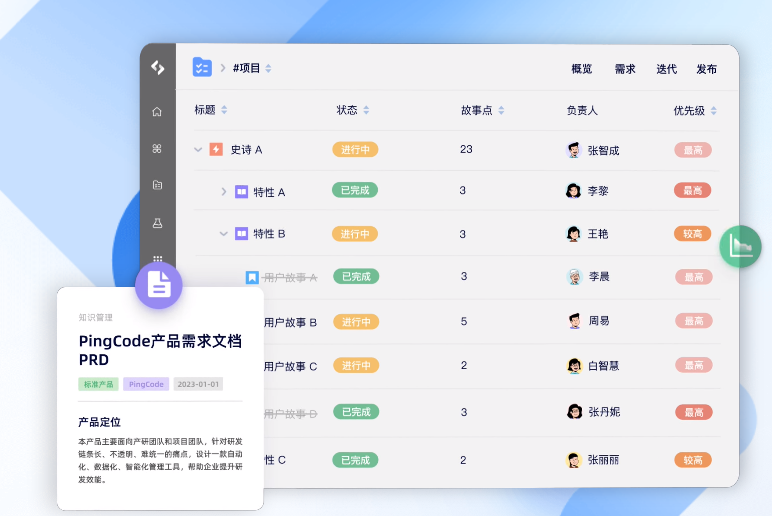Click 王艳's avatar
This screenshot has height=516, width=772.
tap(574, 233)
